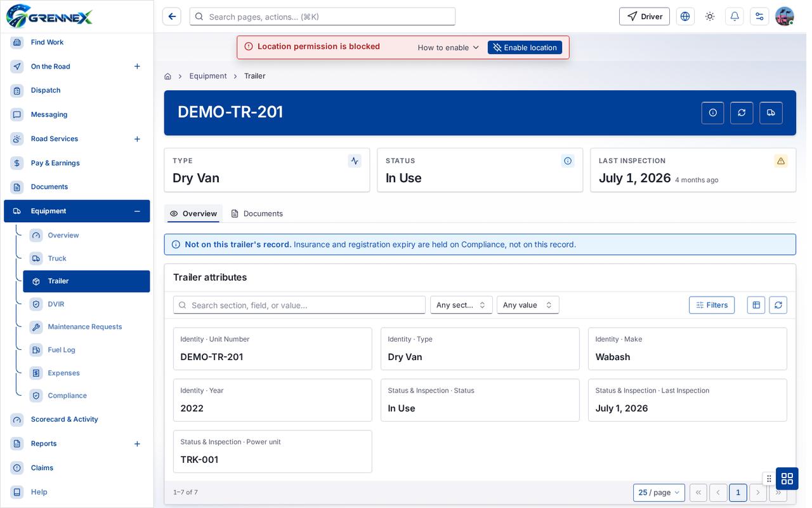Screen dimensions: 812x508
Task: Click the refresh icon in DEMO-TR-201 header
Action: coord(742,112)
